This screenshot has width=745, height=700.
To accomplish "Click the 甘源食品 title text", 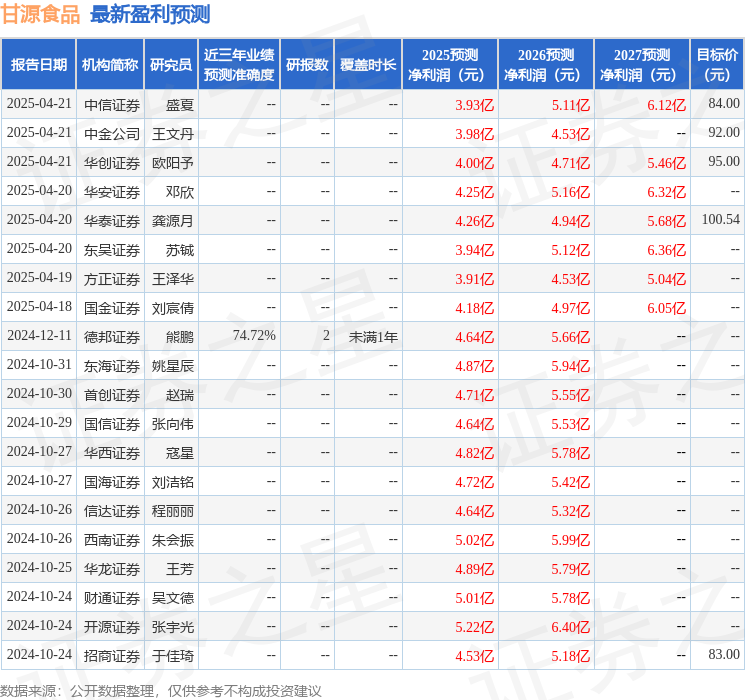I will pos(40,14).
